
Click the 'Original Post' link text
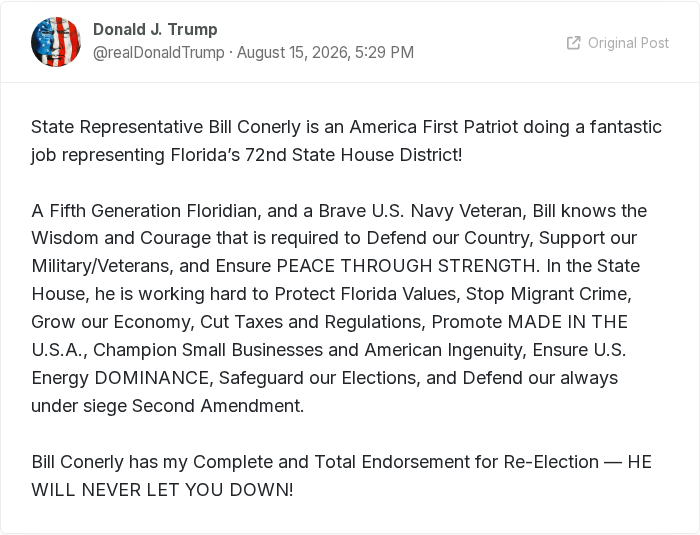(x=628, y=43)
